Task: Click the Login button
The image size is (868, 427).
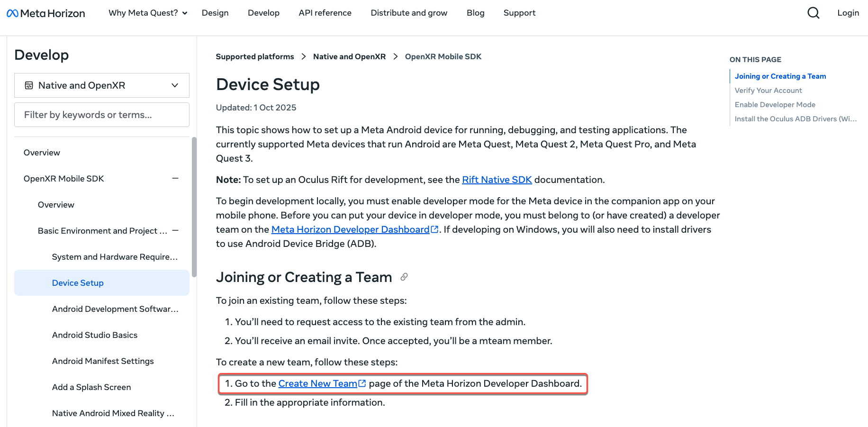Action: [848, 13]
